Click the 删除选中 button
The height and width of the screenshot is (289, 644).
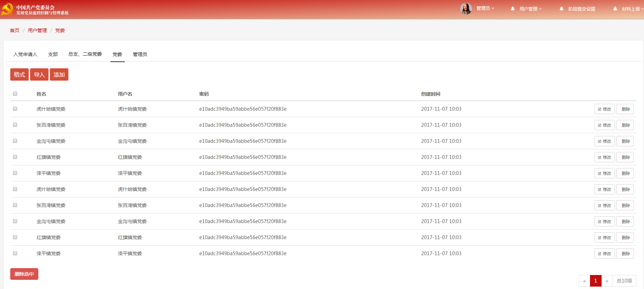pos(24,274)
